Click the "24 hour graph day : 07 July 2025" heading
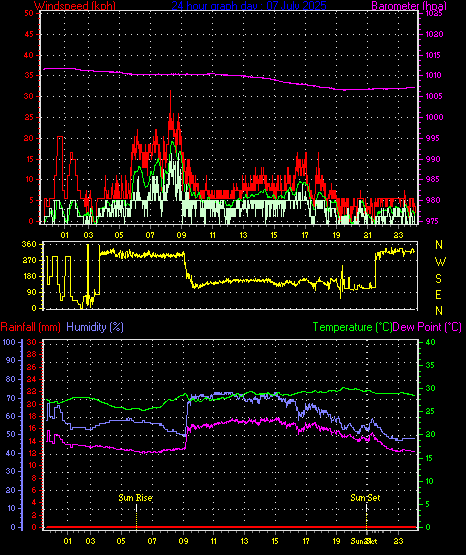Viewport: 466px width, 555px height. pyautogui.click(x=249, y=5)
